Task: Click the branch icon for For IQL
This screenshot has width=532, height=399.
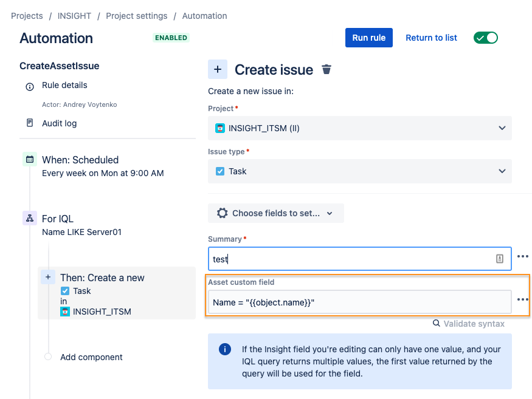Action: point(30,218)
